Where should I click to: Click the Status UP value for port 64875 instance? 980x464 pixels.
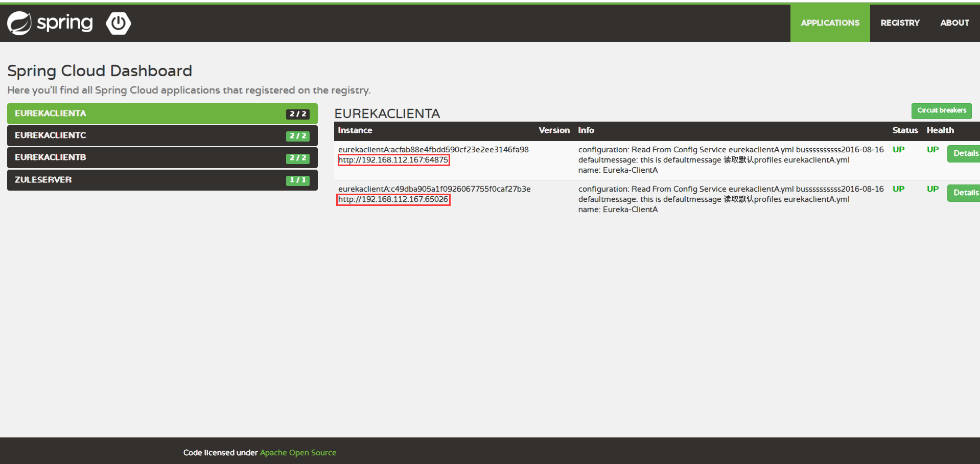(x=898, y=150)
